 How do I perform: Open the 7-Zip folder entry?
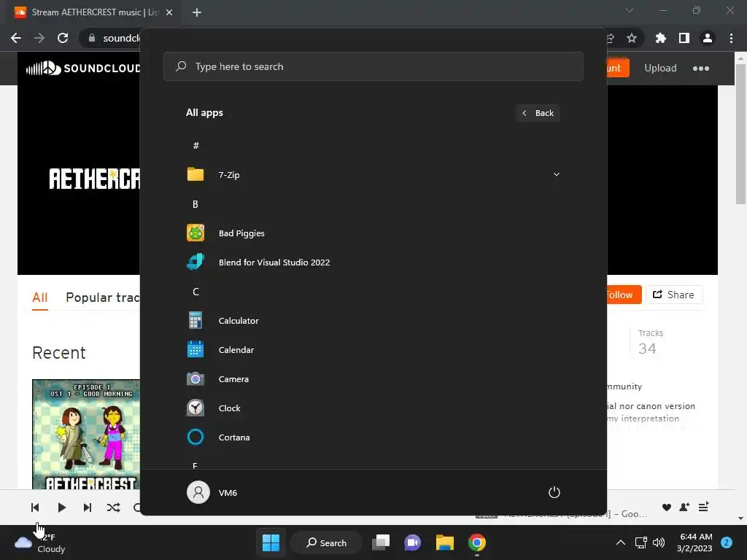(373, 175)
